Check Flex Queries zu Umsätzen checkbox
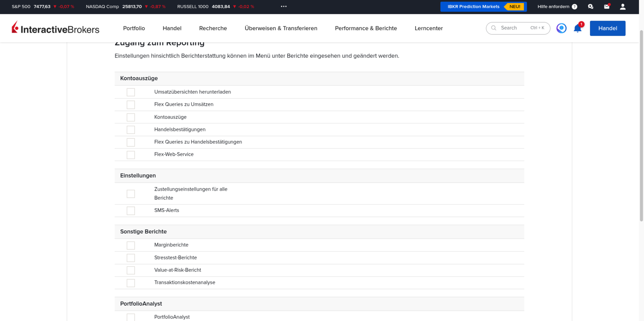 131,105
